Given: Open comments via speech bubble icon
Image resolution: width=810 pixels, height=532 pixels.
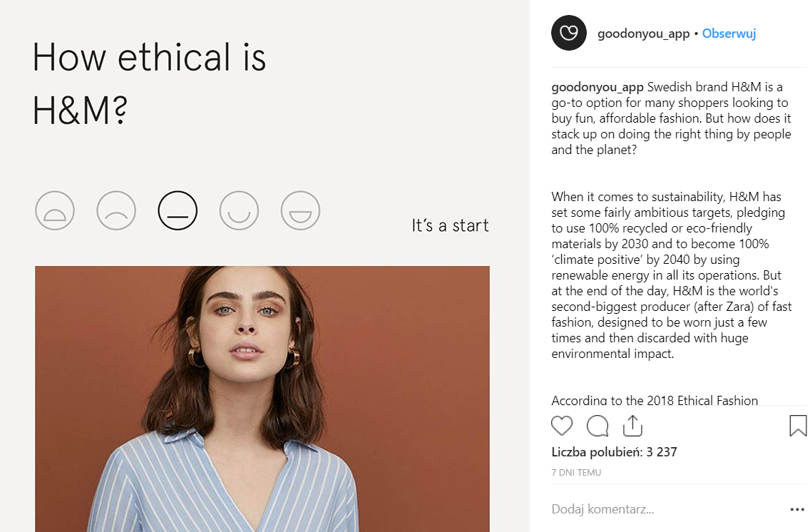Looking at the screenshot, I should tap(598, 426).
